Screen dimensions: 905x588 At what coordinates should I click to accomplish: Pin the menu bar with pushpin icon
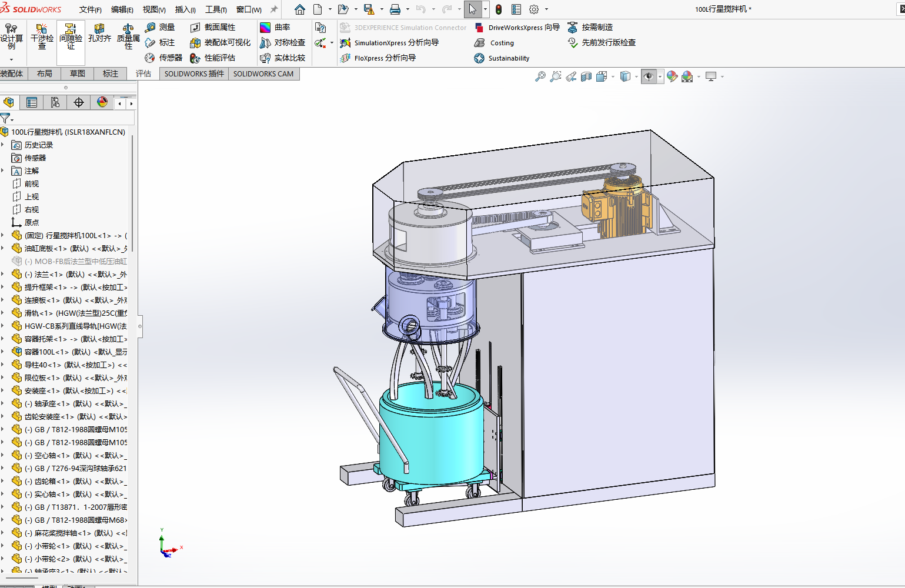pos(273,9)
